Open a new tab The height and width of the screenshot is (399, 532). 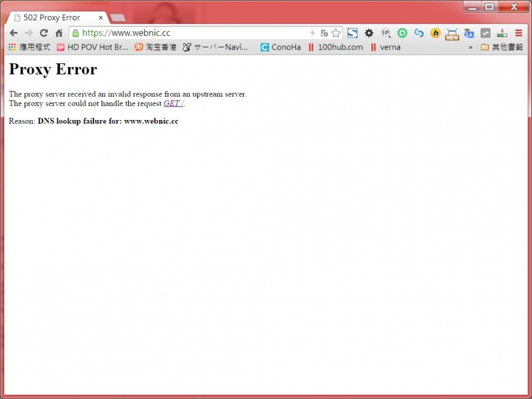[x=118, y=18]
